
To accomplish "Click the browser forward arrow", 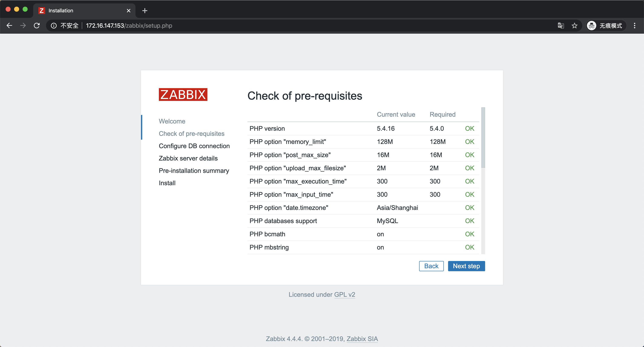I will coord(23,26).
